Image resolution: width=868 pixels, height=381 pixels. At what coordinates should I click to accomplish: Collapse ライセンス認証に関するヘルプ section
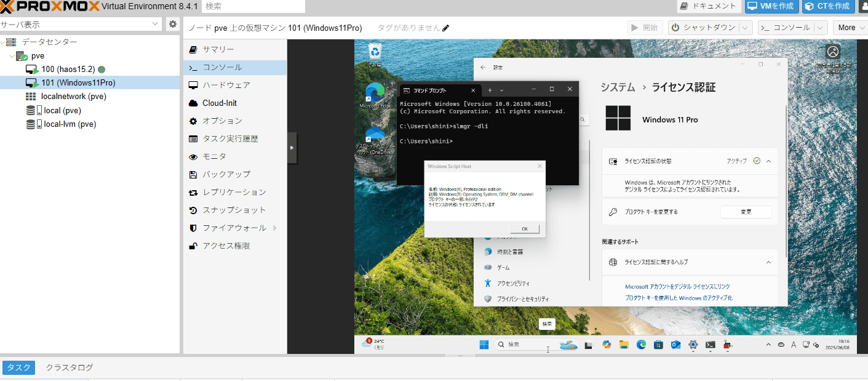768,262
